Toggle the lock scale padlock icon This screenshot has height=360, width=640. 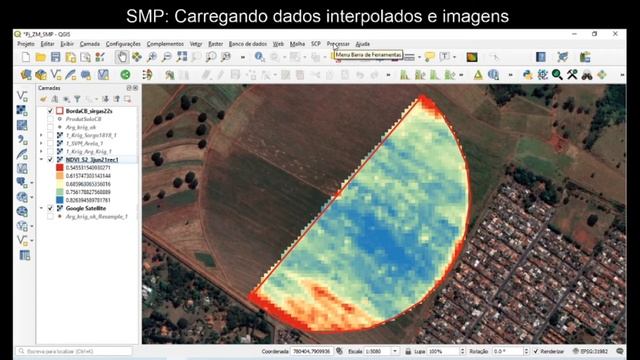point(408,351)
